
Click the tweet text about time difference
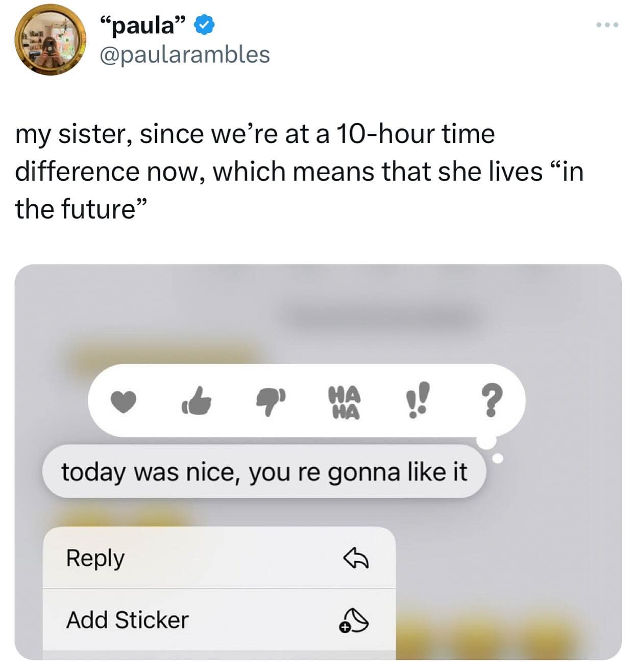299,171
